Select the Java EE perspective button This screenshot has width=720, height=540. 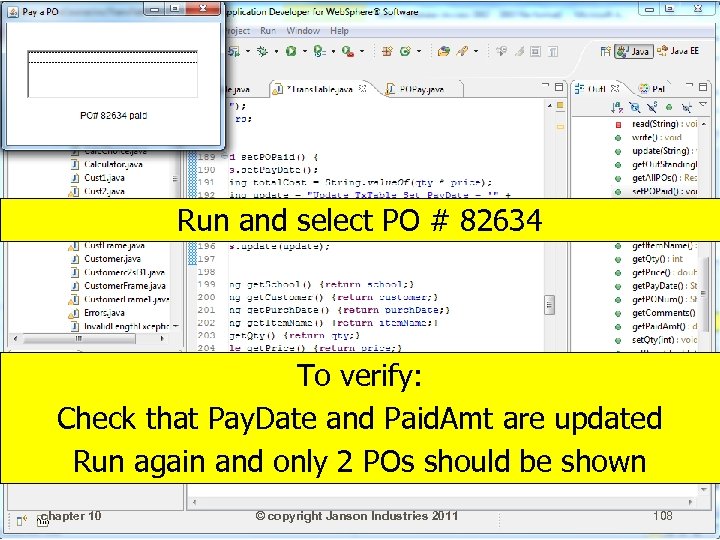pos(678,51)
